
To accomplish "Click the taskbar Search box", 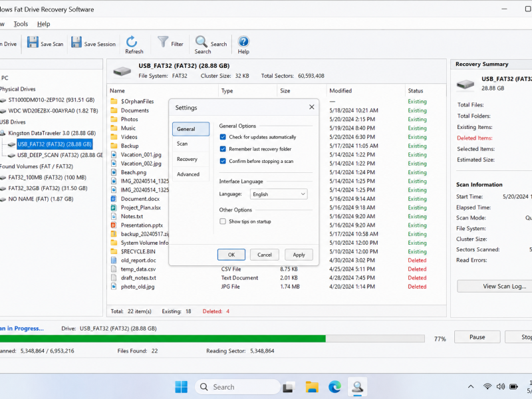I will coord(237,387).
